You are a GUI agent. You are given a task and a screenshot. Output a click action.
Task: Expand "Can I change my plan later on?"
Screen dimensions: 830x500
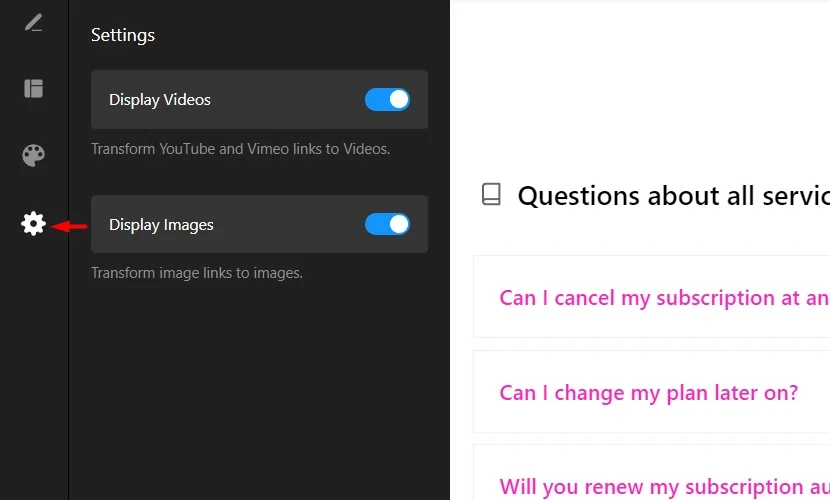click(x=652, y=392)
